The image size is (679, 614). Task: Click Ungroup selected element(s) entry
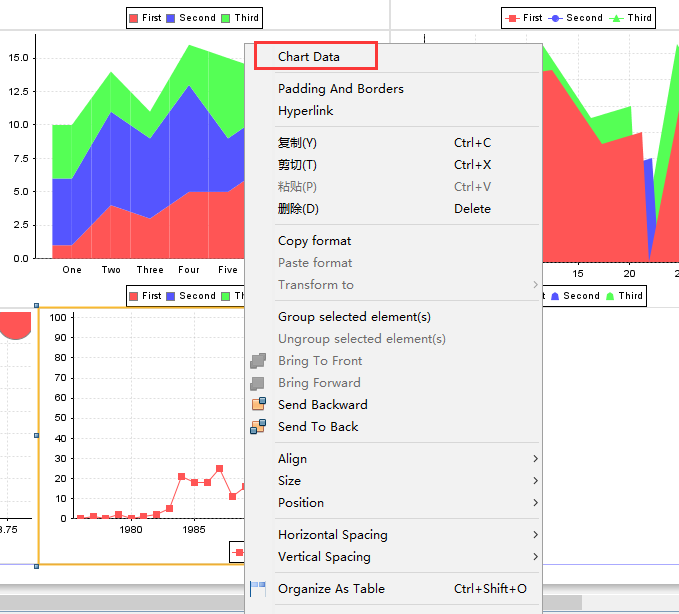coord(362,339)
